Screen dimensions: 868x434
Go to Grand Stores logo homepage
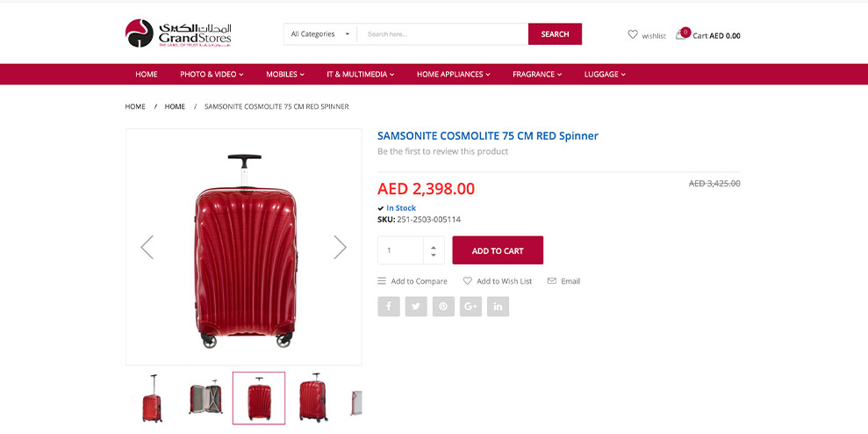pos(178,33)
